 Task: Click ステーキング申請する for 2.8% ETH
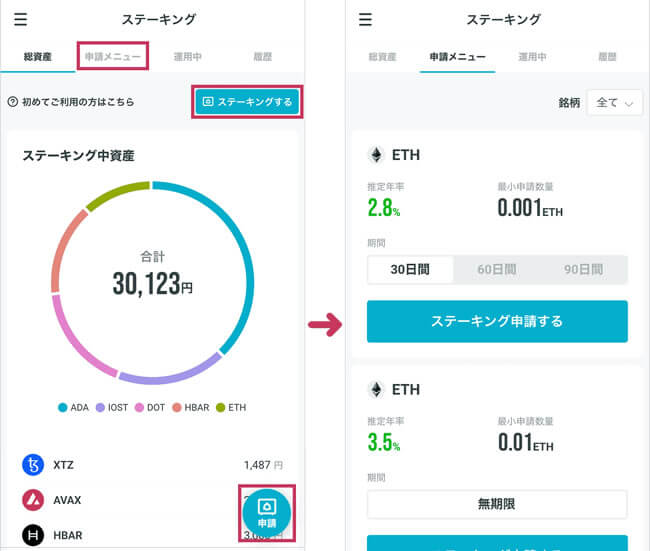(497, 321)
